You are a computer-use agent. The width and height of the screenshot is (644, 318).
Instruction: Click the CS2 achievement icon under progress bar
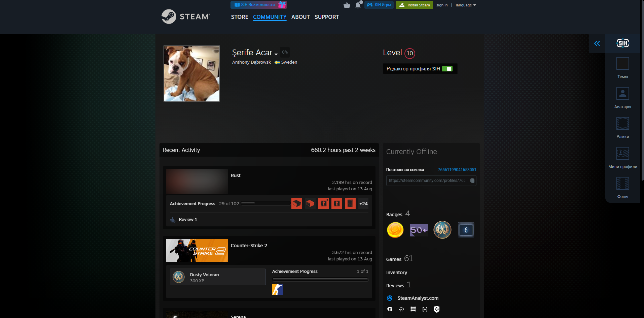click(278, 289)
